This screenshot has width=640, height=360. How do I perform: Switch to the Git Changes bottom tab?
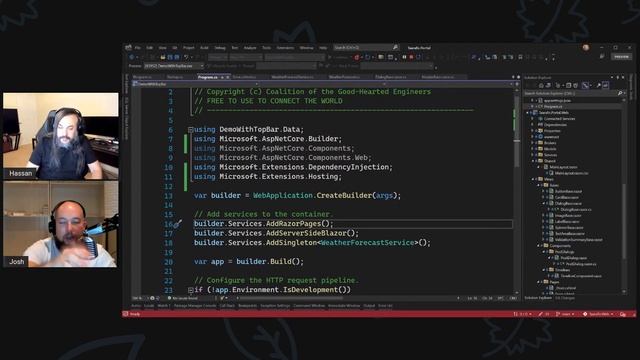click(x=565, y=298)
